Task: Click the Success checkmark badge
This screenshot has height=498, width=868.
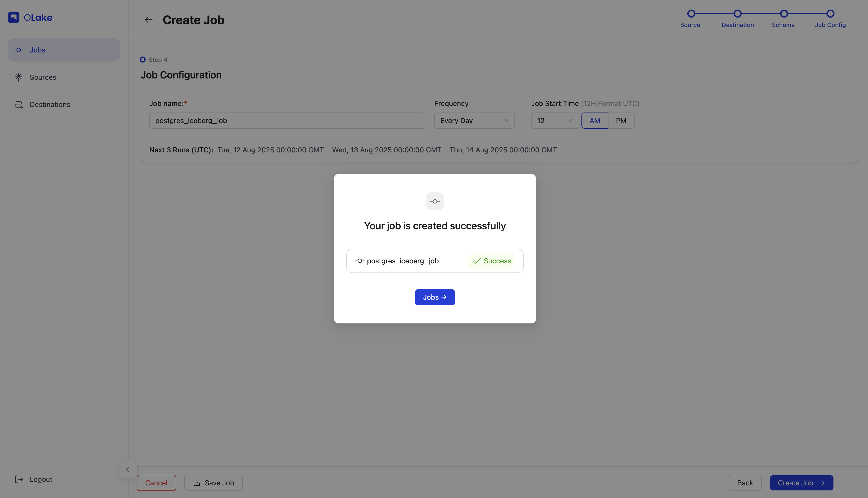Action: [x=491, y=261]
